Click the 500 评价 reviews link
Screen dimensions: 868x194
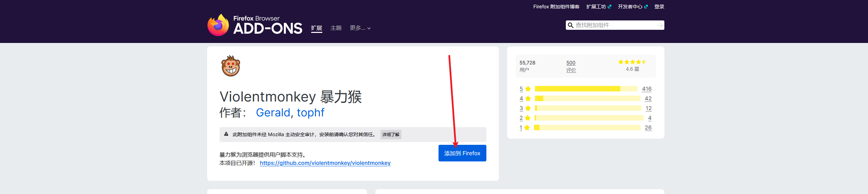tap(571, 66)
